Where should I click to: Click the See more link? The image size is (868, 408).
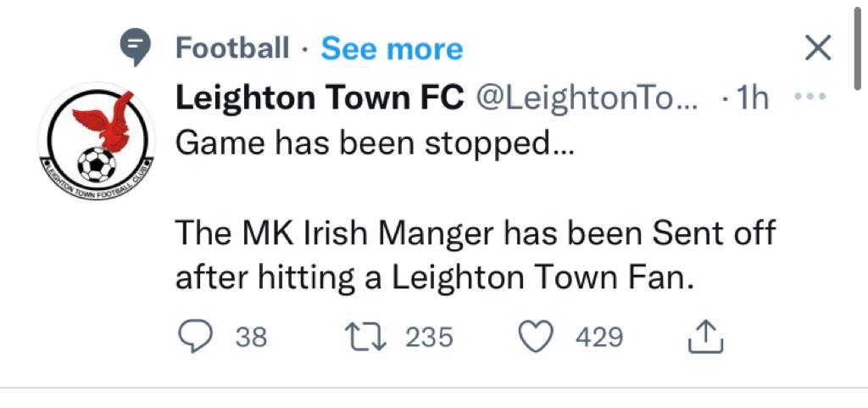(392, 48)
